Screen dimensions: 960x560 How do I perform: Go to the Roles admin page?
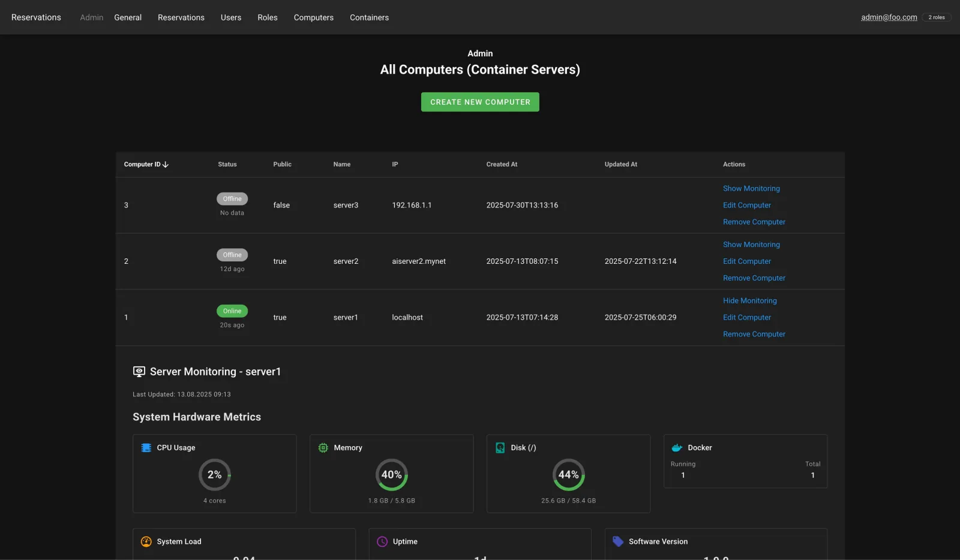coord(268,17)
